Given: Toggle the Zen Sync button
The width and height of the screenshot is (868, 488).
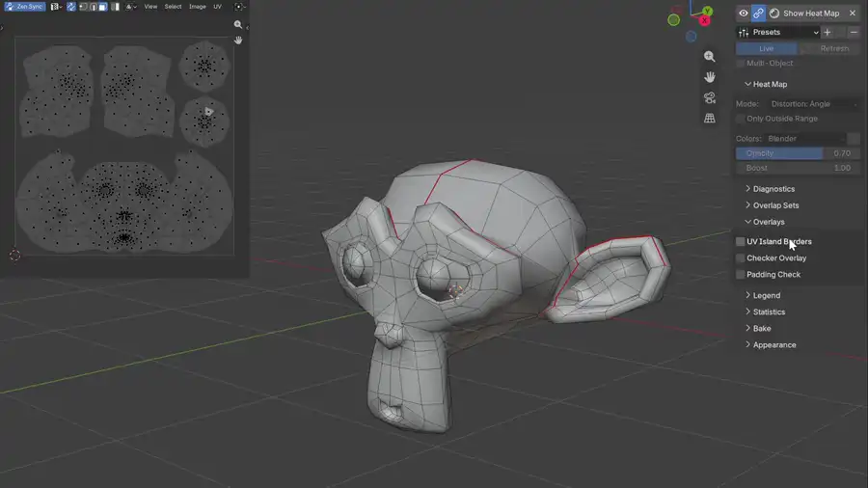Looking at the screenshot, I should 25,7.
